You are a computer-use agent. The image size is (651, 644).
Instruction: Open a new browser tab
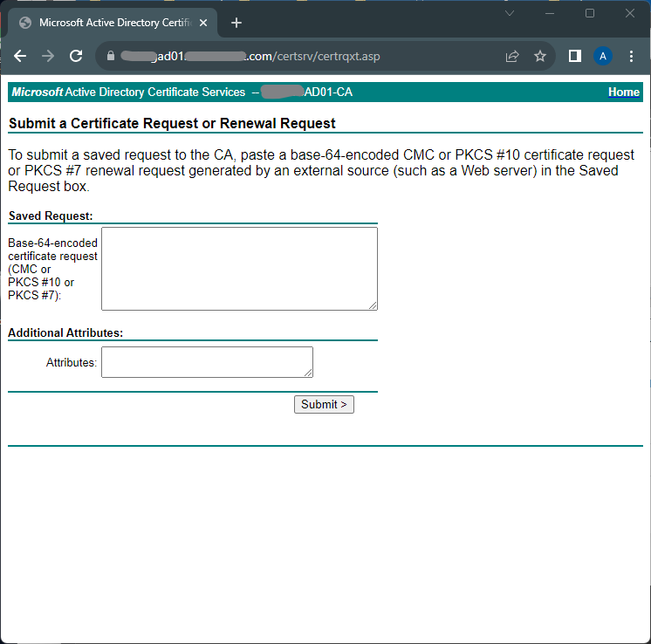coord(236,23)
